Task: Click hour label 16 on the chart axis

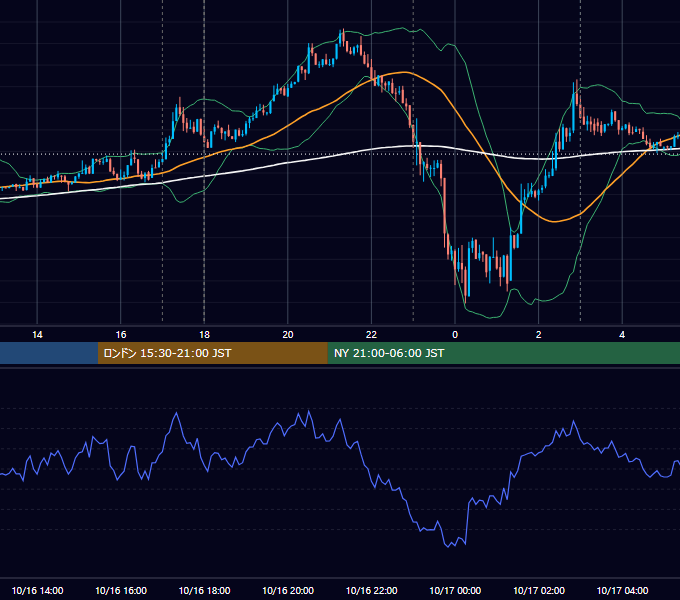Action: 121,335
